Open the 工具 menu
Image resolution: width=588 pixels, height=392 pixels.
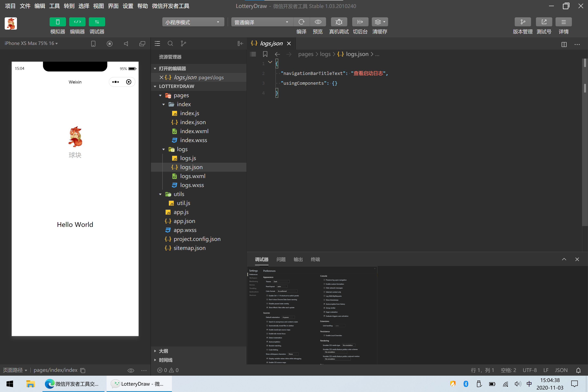(54, 6)
